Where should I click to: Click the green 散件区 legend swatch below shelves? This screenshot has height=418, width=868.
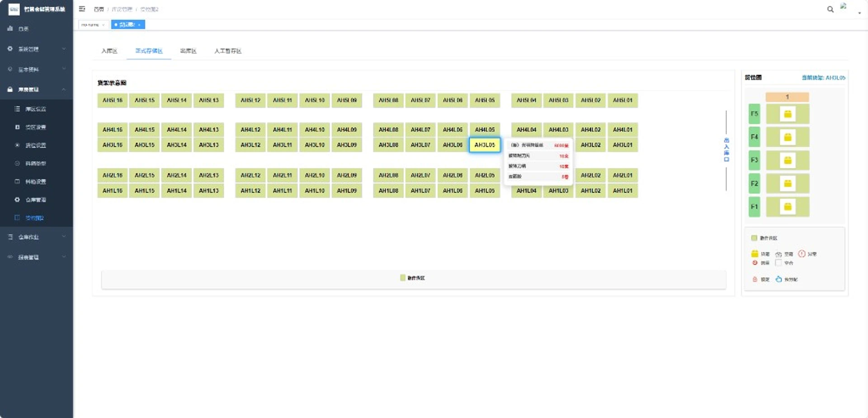click(x=402, y=278)
